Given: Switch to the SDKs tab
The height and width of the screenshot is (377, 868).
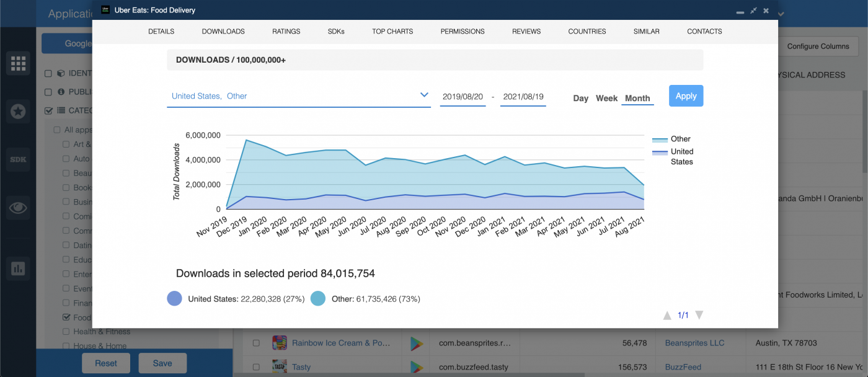Looking at the screenshot, I should (x=336, y=31).
